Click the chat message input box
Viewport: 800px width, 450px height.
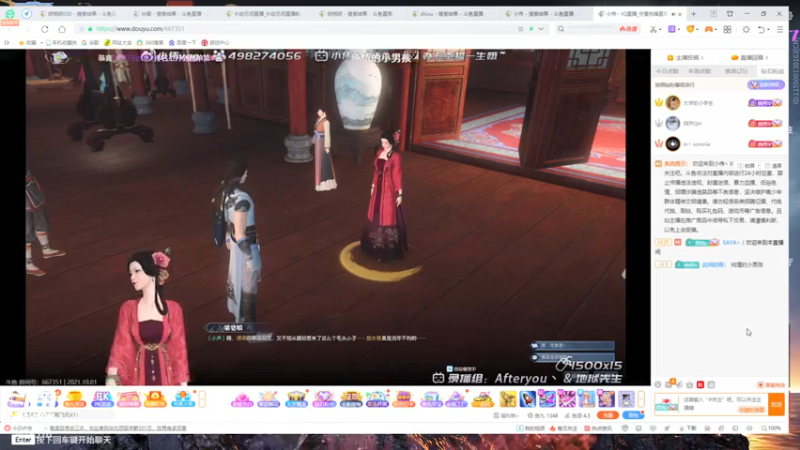coord(724,404)
